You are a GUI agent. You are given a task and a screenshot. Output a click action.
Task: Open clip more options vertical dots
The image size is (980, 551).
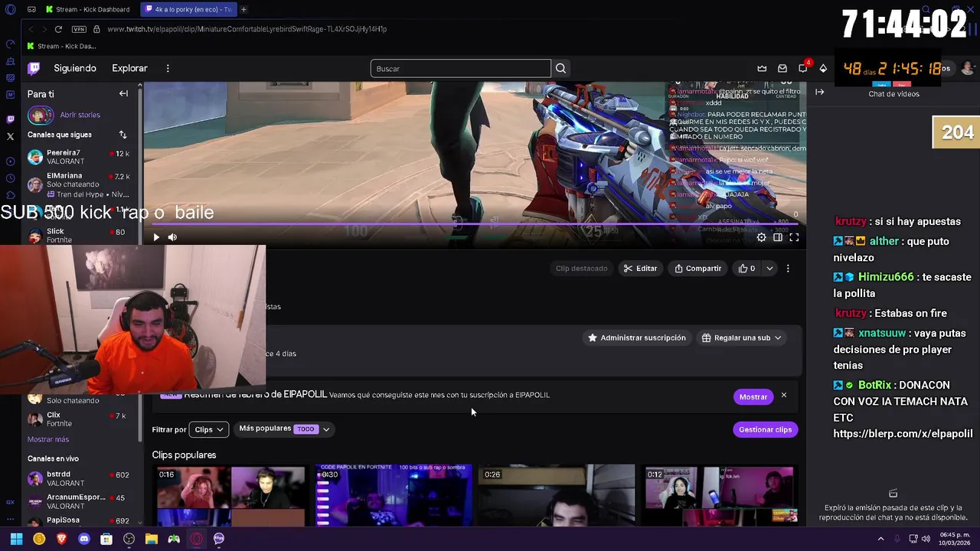pyautogui.click(x=788, y=269)
